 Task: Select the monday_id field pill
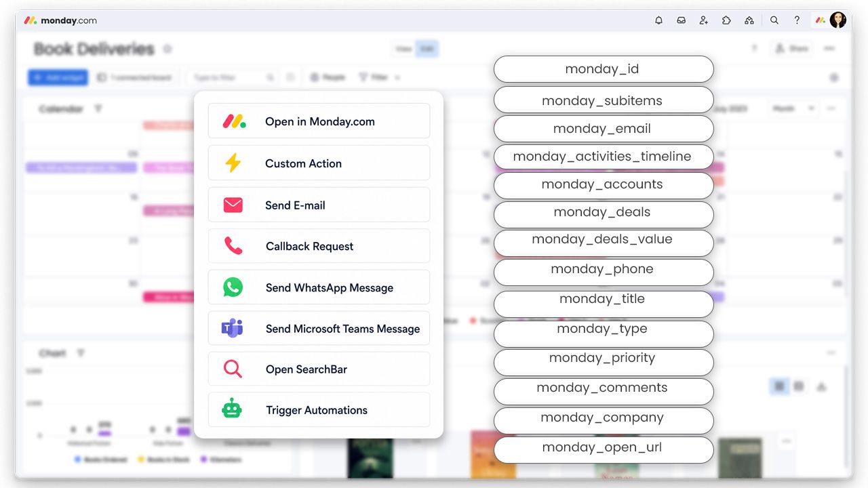pyautogui.click(x=604, y=69)
